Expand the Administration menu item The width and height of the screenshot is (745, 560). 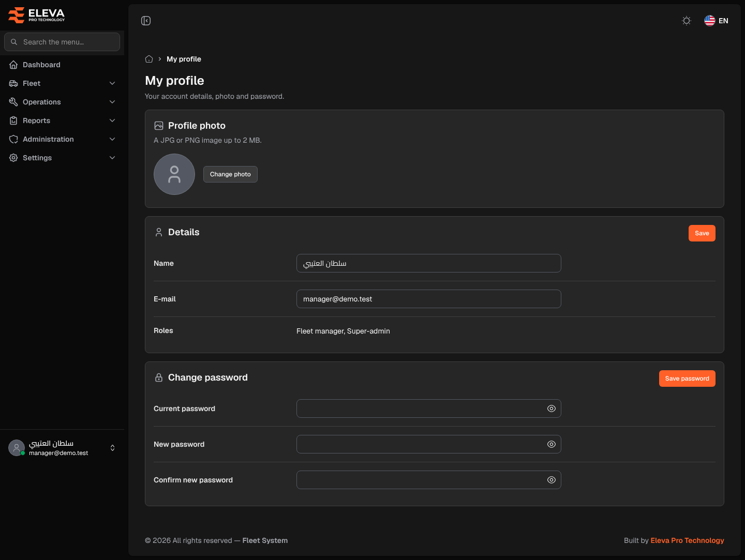62,139
